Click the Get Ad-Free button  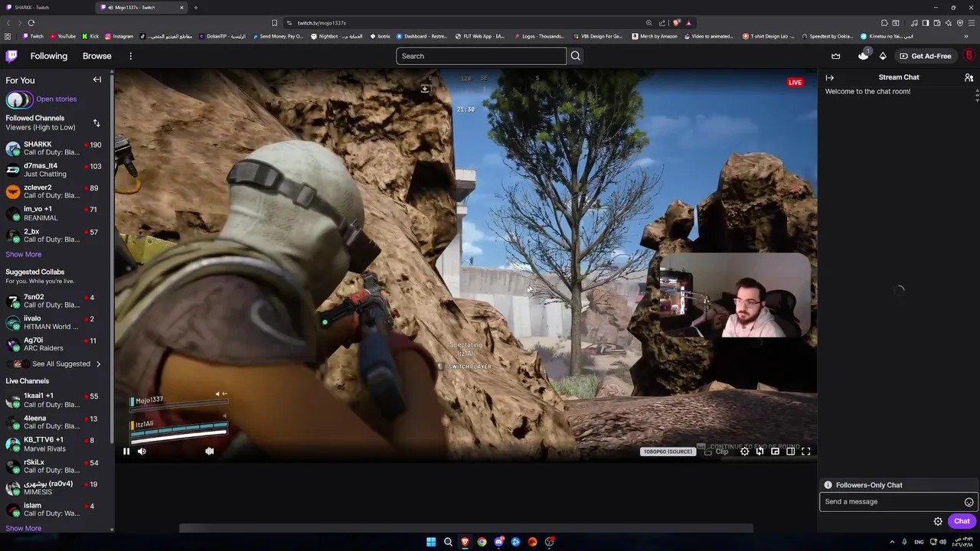(x=926, y=56)
